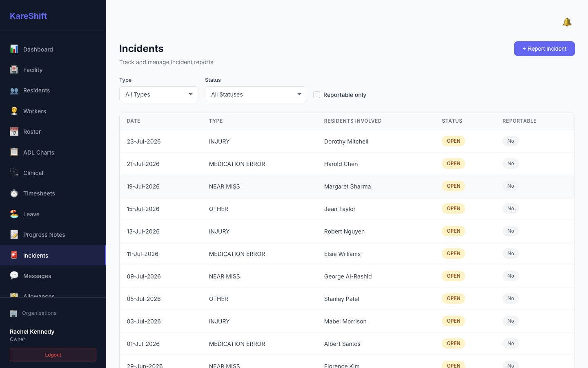588x368 pixels.
Task: Expand the All Types dropdown
Action: (x=159, y=94)
